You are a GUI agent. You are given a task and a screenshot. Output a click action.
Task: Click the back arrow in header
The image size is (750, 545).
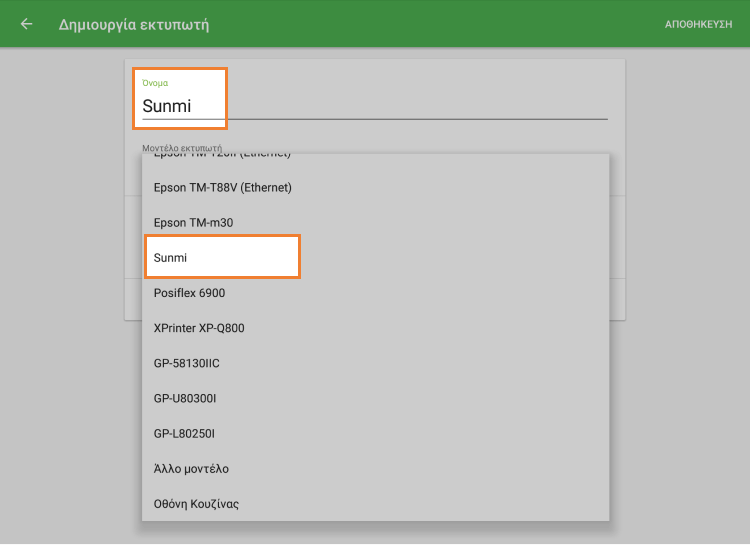click(27, 24)
